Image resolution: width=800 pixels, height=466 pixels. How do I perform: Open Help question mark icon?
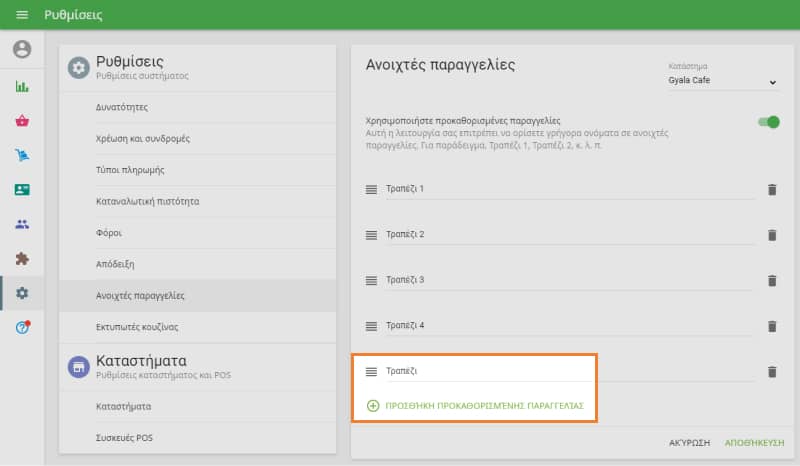click(x=22, y=327)
